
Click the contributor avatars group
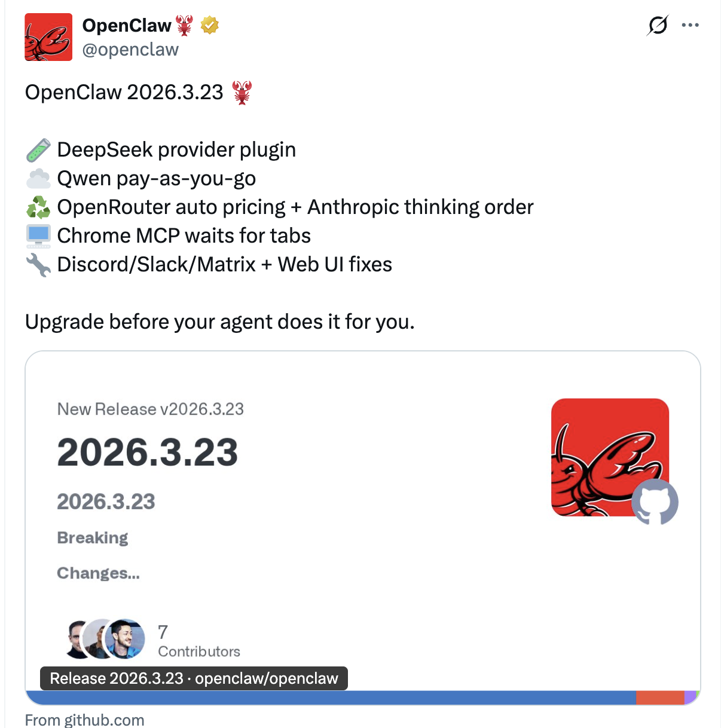(105, 639)
